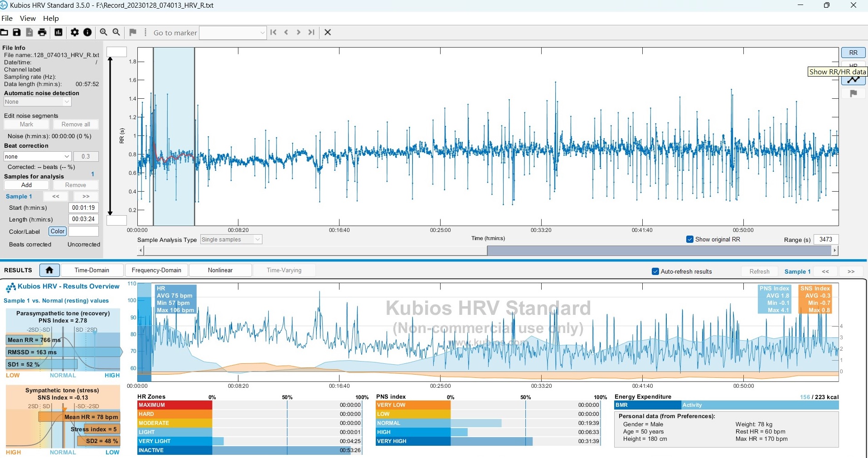Show about info with the 'i' icon
This screenshot has height=458, width=868.
[87, 32]
